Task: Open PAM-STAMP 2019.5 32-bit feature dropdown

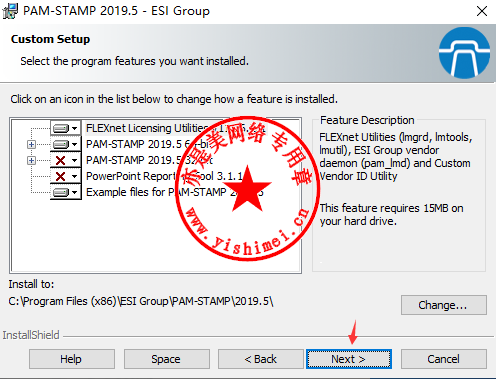Action: pos(65,160)
